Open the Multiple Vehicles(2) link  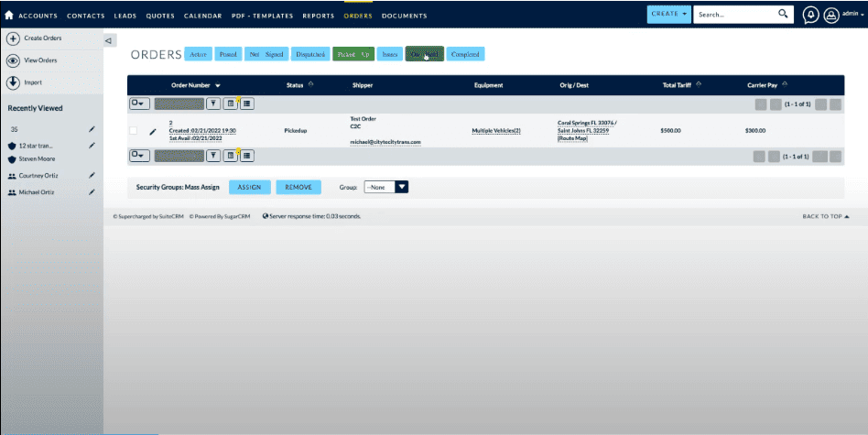[x=496, y=131]
